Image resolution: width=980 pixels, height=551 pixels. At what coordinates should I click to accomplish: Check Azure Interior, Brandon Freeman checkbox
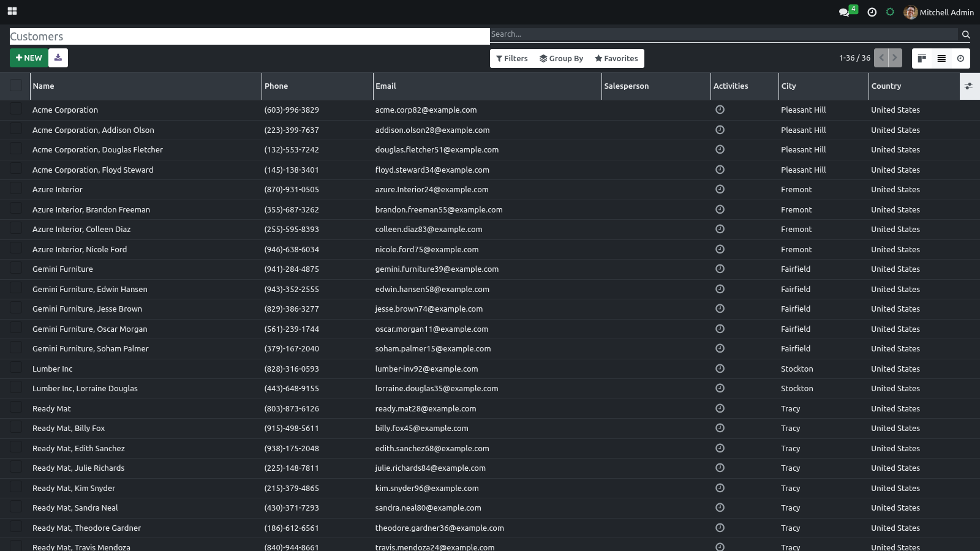click(16, 209)
